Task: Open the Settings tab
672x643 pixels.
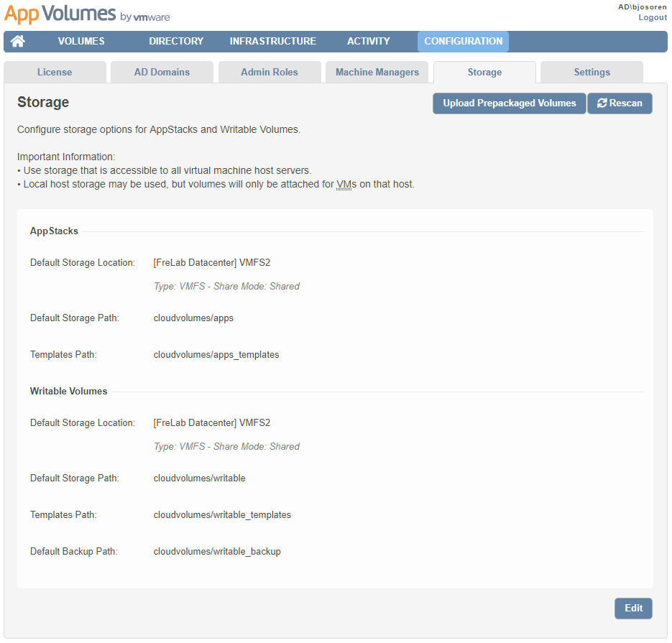Action: pos(592,72)
